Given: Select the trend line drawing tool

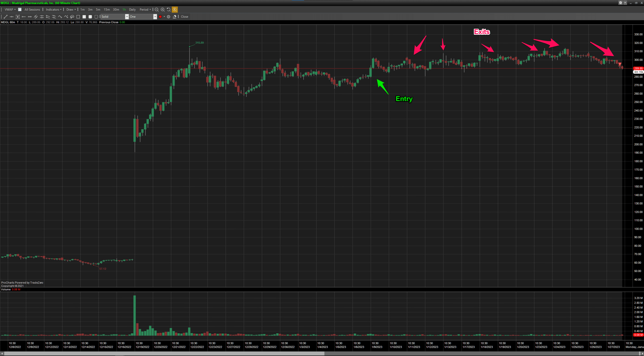Looking at the screenshot, I should [6, 17].
